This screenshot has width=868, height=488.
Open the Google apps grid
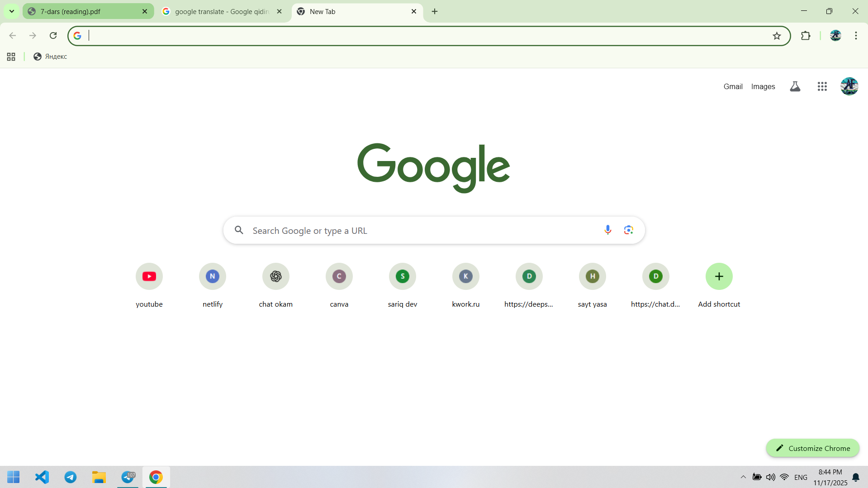pos(822,86)
